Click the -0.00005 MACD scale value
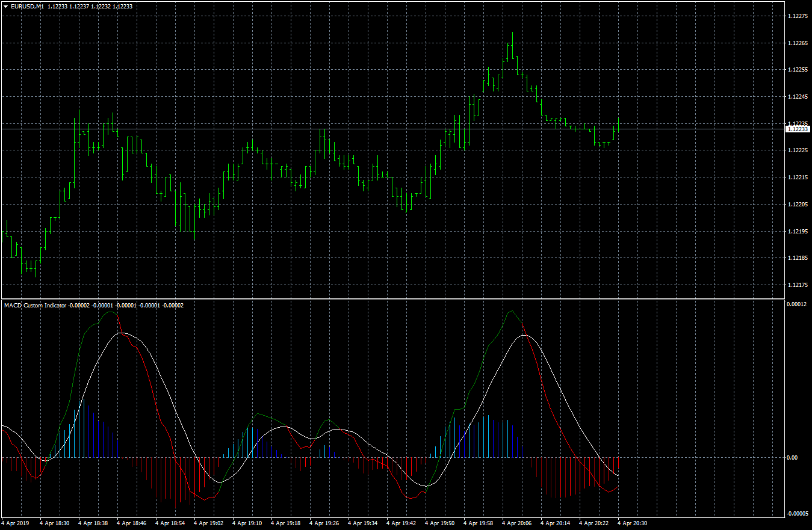 tap(797, 513)
